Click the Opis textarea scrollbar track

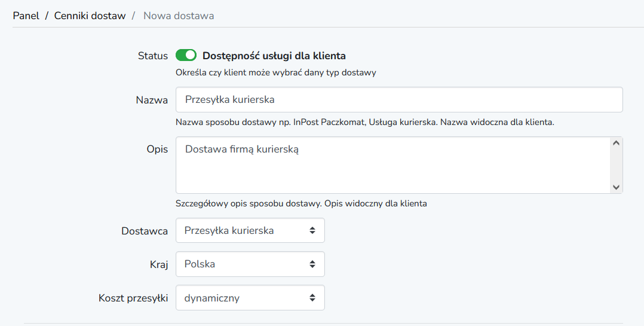point(616,165)
